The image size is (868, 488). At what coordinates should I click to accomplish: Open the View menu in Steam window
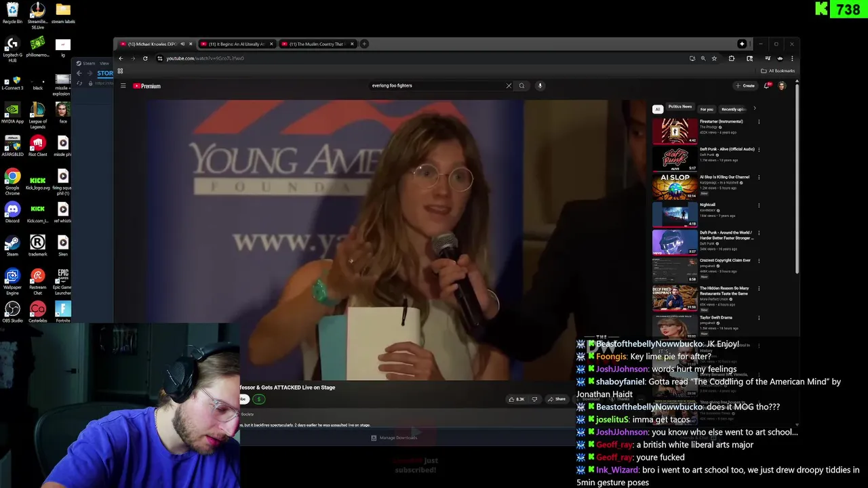click(104, 63)
